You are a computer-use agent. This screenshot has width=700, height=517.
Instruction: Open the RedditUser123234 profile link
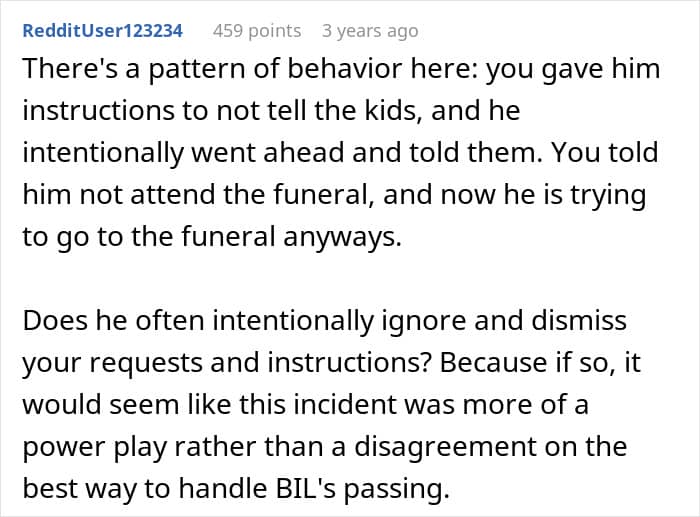point(103,31)
